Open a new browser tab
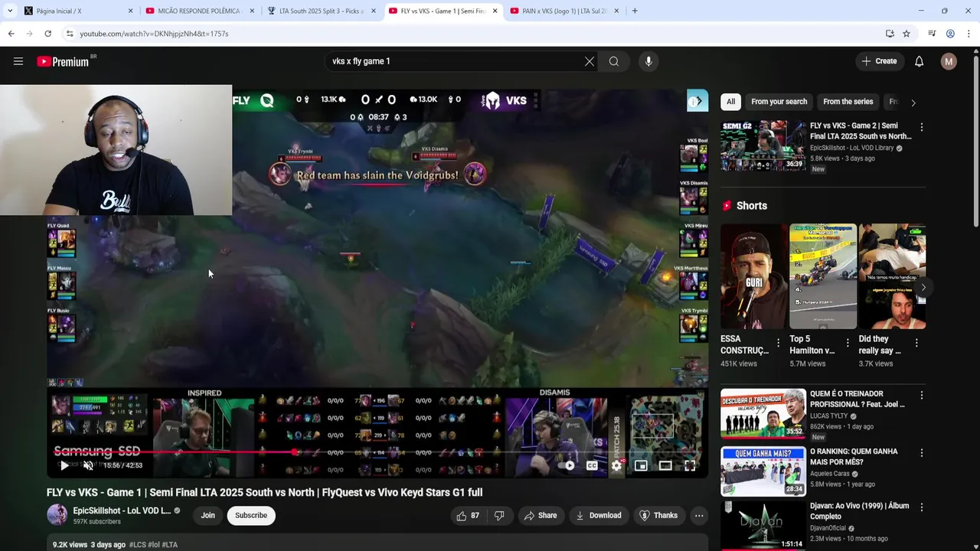This screenshot has width=980, height=551. [635, 11]
